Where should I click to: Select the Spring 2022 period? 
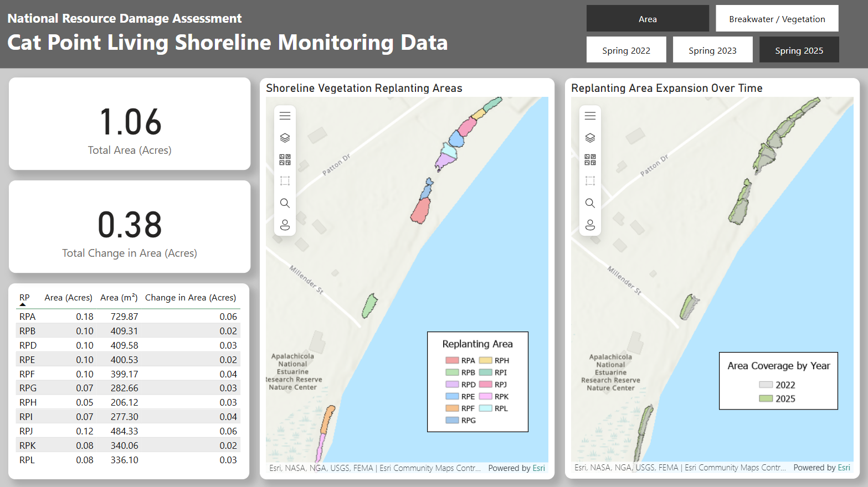pos(626,50)
